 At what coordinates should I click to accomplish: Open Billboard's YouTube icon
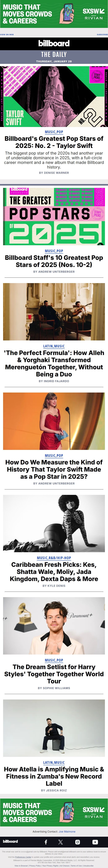pos(95,842)
